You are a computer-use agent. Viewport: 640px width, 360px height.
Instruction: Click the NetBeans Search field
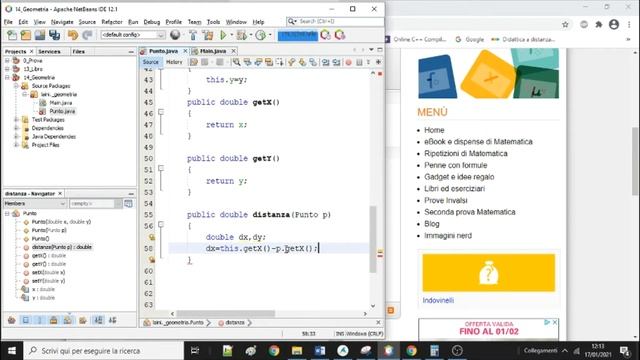[335, 21]
